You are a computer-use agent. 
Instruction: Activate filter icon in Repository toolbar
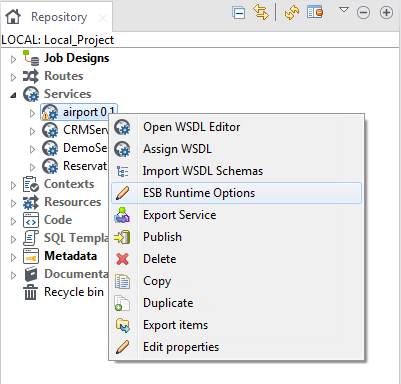click(x=315, y=12)
